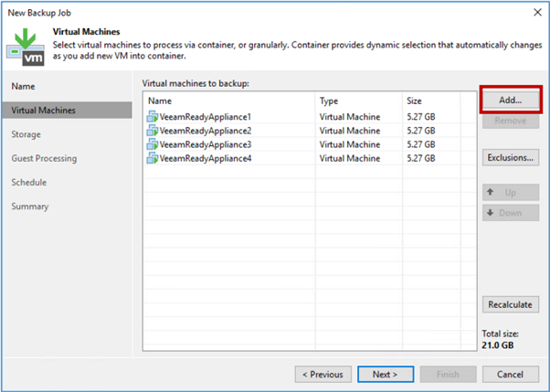The height and width of the screenshot is (392, 550).
Task: Select the VeeamReadyAppliance3 row name
Action: click(206, 144)
